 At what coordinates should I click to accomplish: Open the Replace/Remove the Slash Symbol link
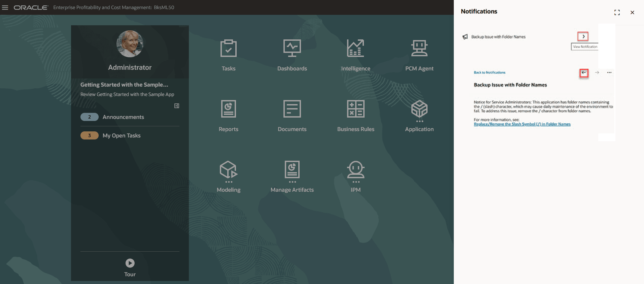[522, 124]
